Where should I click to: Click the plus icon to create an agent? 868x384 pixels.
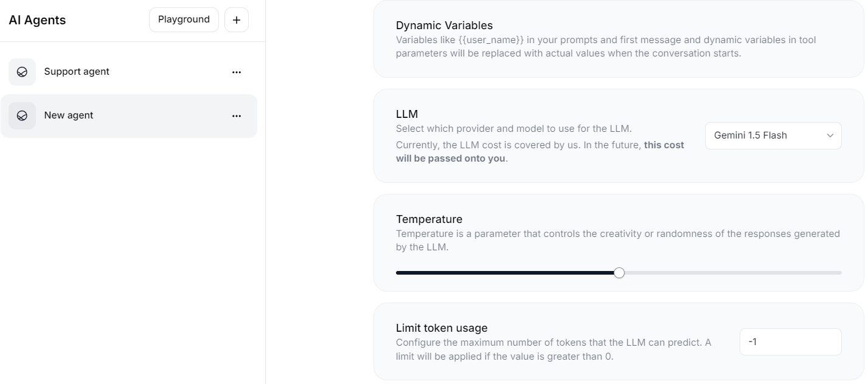coord(237,19)
